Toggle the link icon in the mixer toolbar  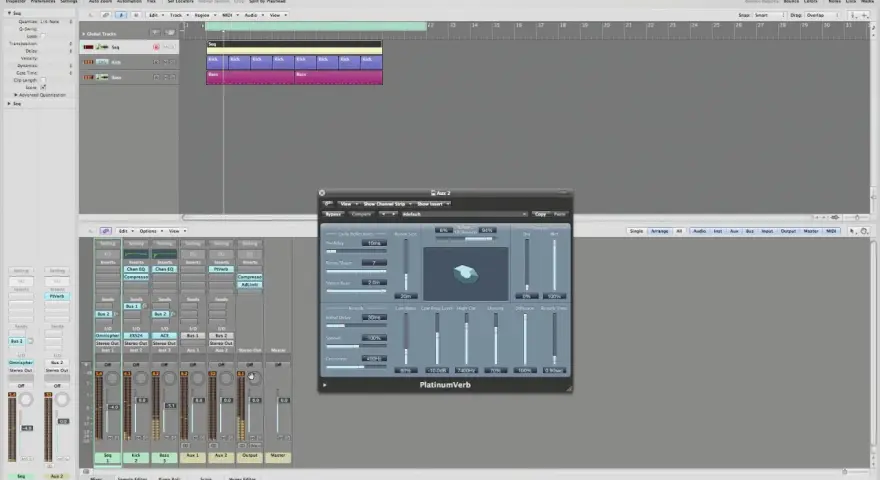(x=106, y=231)
